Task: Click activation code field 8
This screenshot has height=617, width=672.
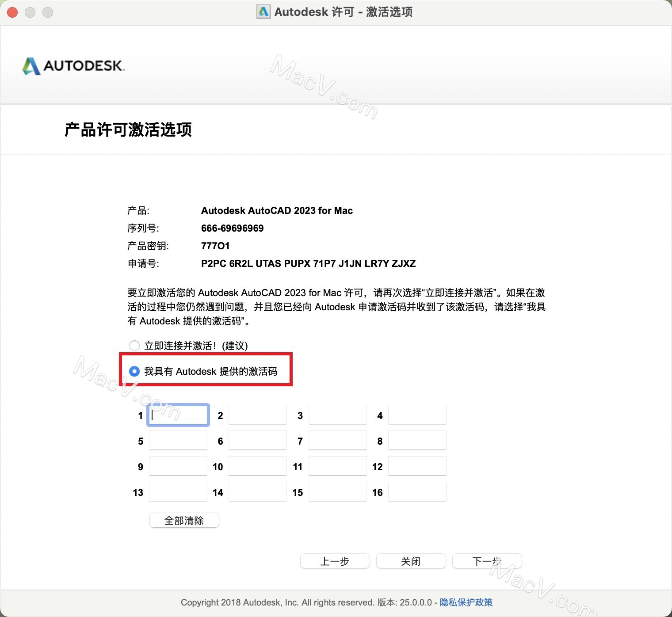Action: (x=417, y=441)
